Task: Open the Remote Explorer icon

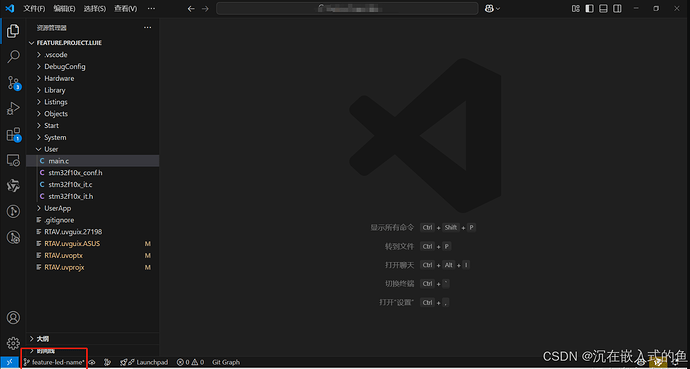Action: coord(13,160)
